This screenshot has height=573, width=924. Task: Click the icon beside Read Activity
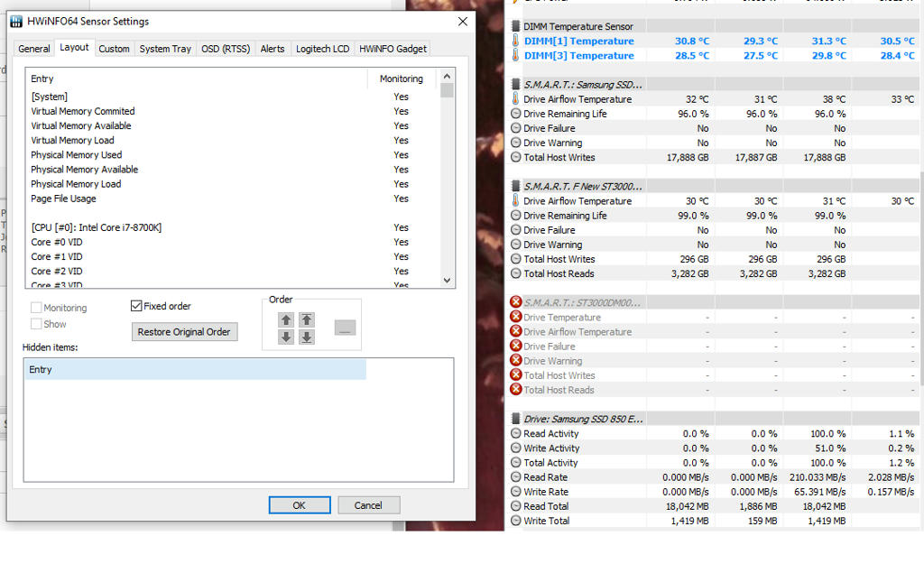515,433
